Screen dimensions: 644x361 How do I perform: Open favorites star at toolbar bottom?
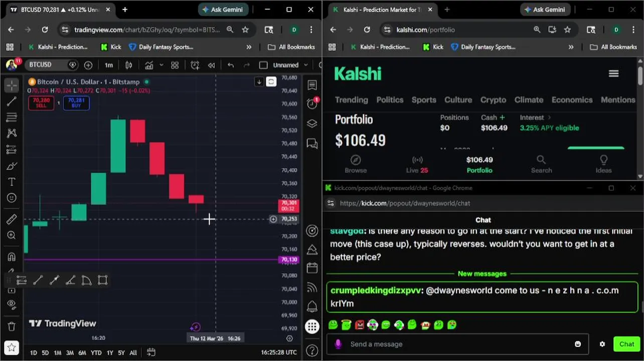12,347
